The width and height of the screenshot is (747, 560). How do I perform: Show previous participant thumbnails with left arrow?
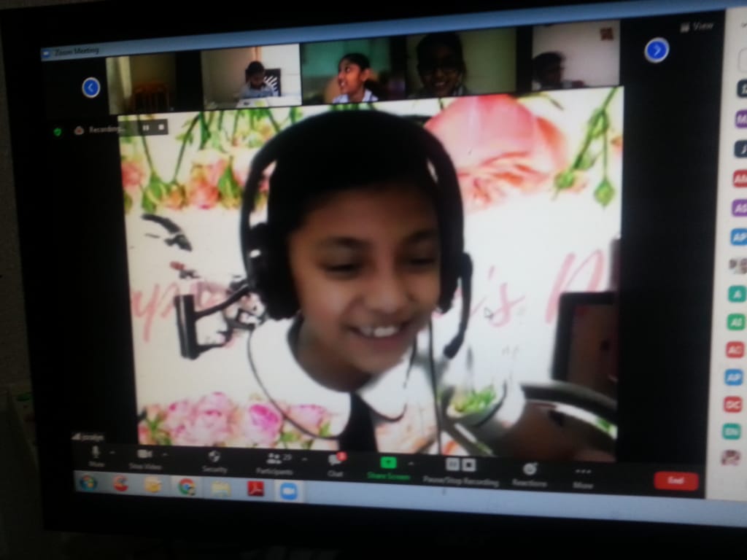(x=90, y=87)
